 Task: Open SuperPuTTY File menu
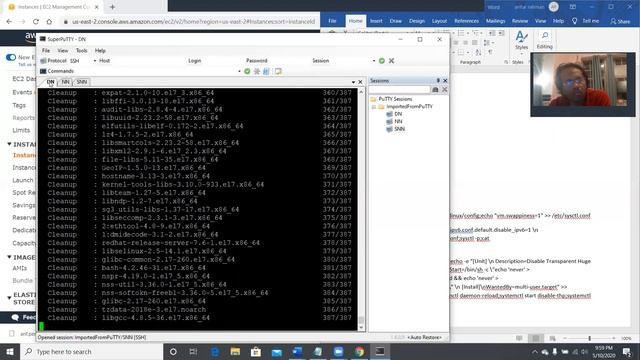click(46, 51)
